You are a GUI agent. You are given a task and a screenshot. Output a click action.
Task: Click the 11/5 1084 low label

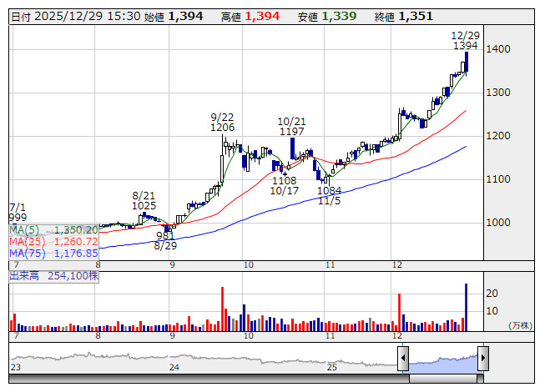(x=329, y=196)
